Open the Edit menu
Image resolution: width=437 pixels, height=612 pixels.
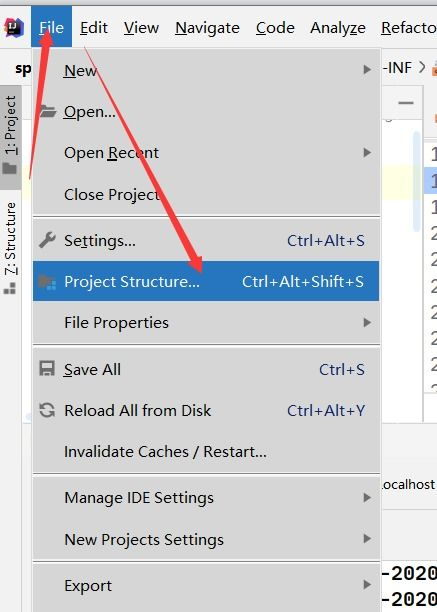pyautogui.click(x=94, y=28)
